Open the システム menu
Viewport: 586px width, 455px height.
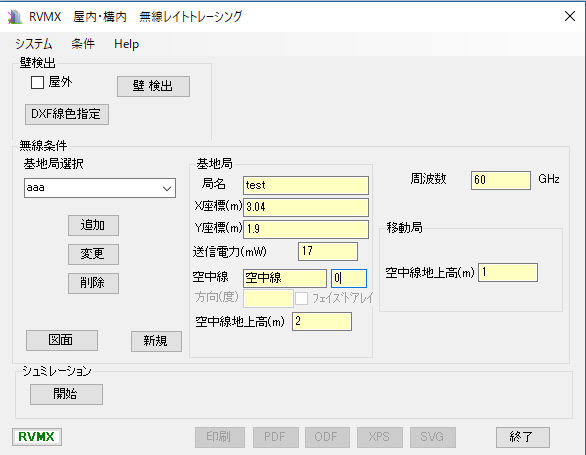[x=34, y=44]
